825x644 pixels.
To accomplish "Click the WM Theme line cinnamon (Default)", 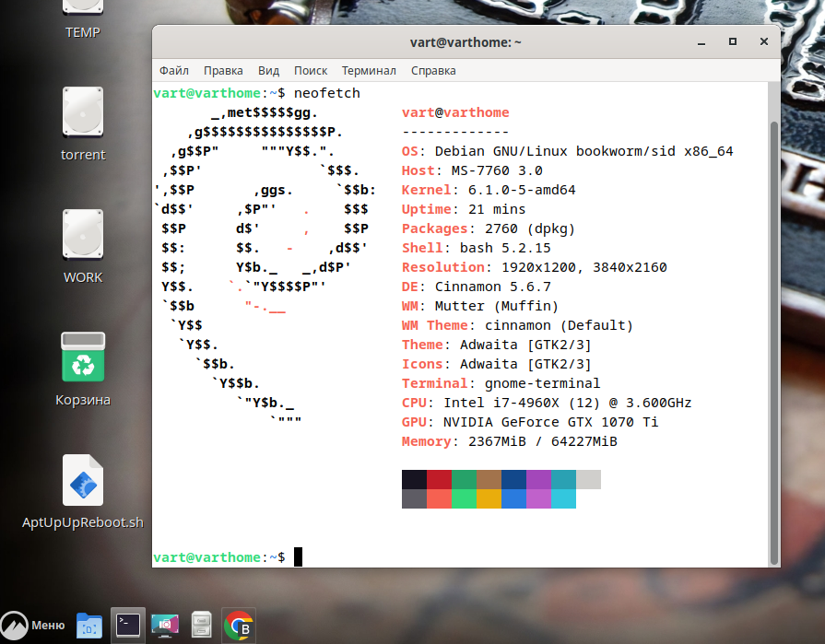I will pos(517,325).
